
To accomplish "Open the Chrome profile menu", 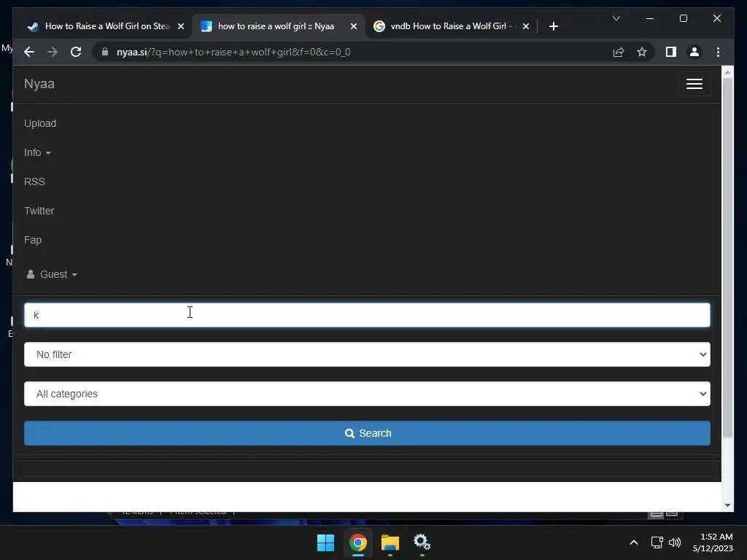I will click(x=694, y=52).
